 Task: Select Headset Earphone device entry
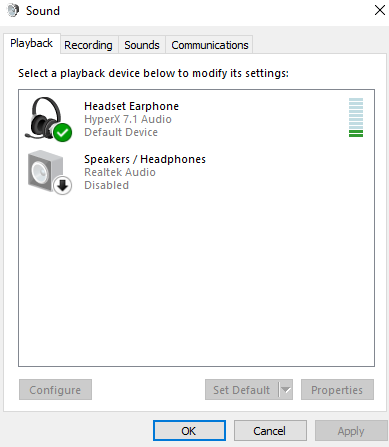(x=196, y=119)
